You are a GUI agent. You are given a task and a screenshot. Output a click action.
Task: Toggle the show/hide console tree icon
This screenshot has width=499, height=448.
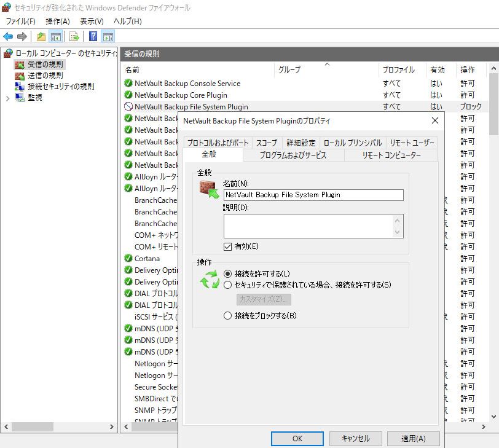[x=56, y=37]
